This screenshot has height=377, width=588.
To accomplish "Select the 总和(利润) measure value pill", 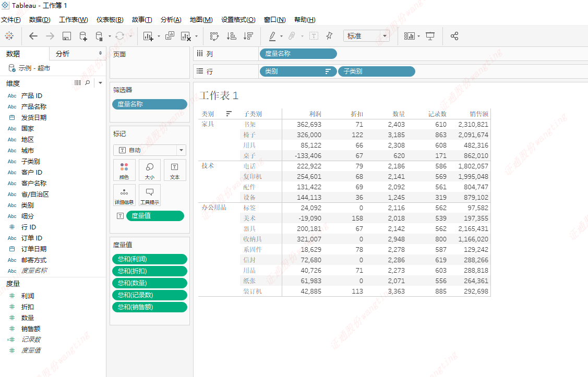I will tap(150, 259).
